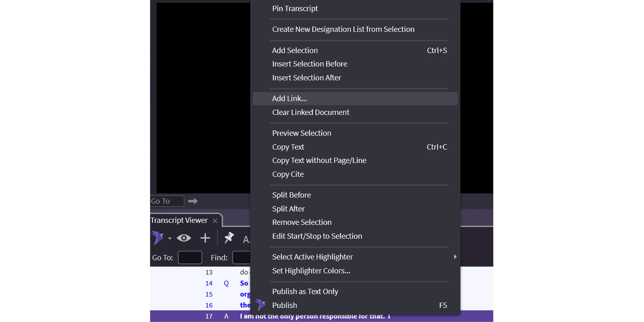
Task: Toggle the eye visibility icon
Action: point(184,238)
